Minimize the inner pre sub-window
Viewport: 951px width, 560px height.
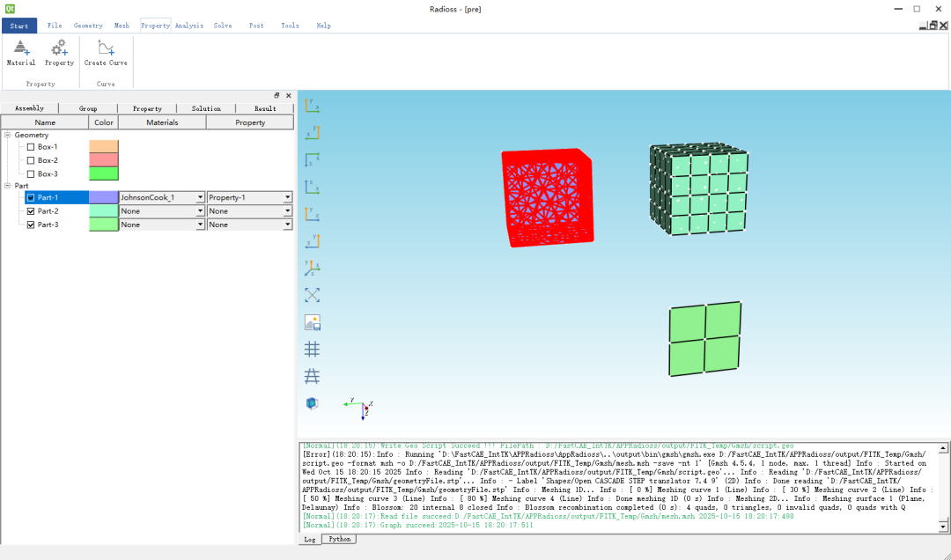pyautogui.click(x=923, y=26)
